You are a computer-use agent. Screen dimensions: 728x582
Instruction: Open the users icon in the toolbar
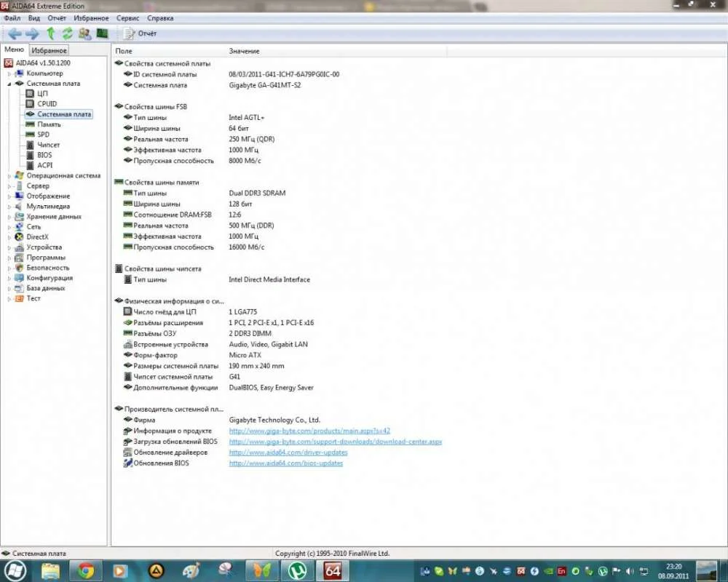click(84, 33)
